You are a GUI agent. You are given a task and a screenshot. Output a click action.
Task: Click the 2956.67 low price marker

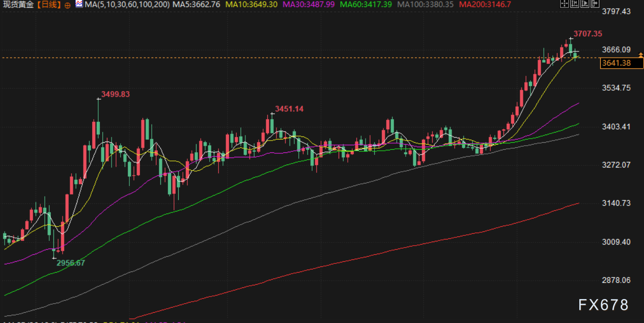tap(70, 263)
